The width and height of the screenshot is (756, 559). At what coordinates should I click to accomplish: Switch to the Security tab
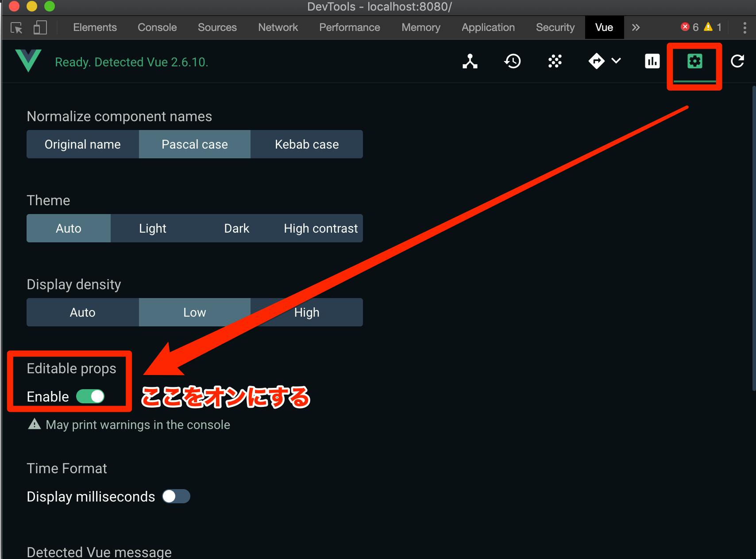(x=555, y=27)
